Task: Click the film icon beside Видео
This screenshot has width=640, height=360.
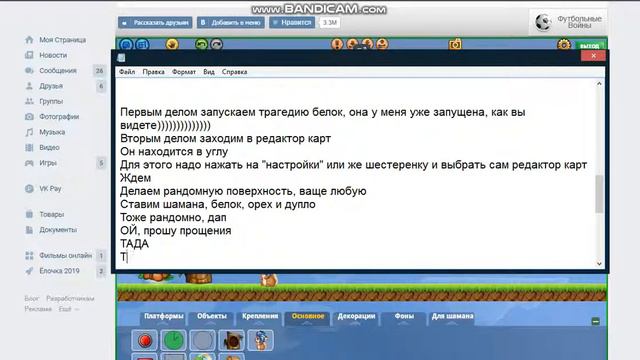Action: pyautogui.click(x=29, y=147)
